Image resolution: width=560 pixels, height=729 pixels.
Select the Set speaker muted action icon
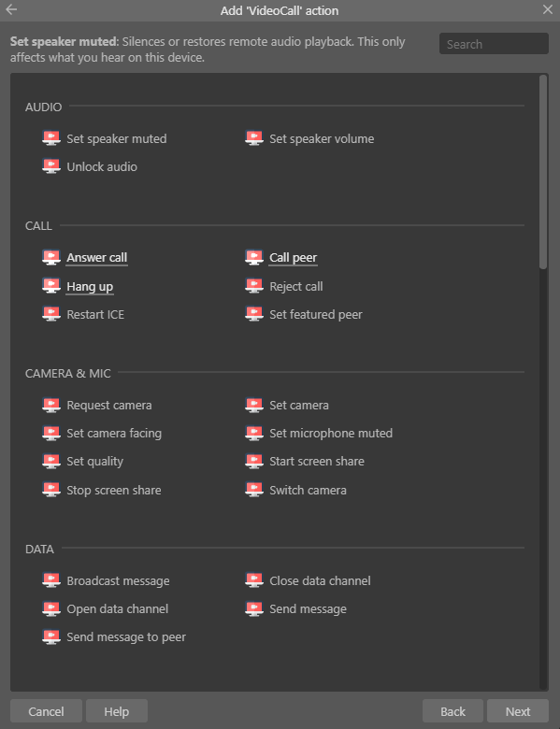point(51,138)
